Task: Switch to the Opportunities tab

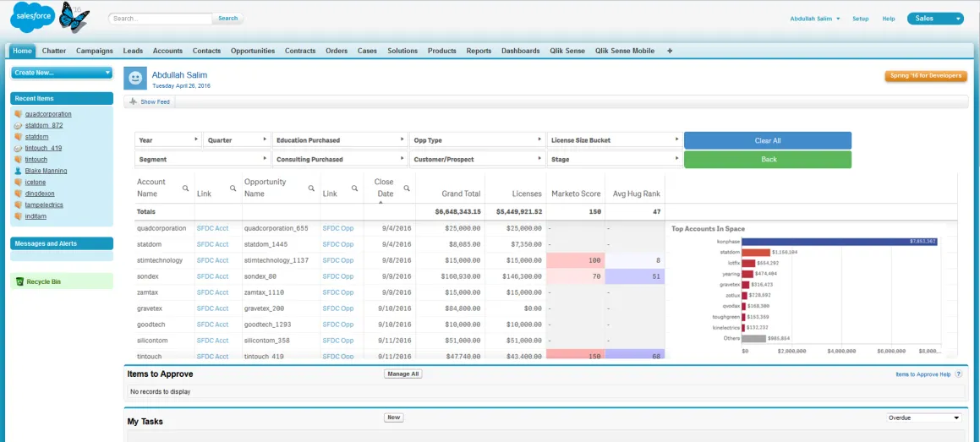Action: tap(253, 51)
